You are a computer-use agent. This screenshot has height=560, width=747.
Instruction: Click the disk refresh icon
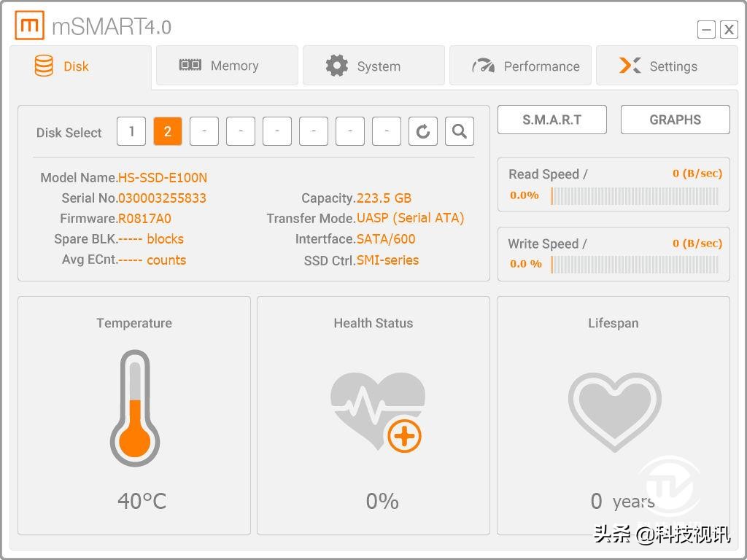click(x=423, y=131)
